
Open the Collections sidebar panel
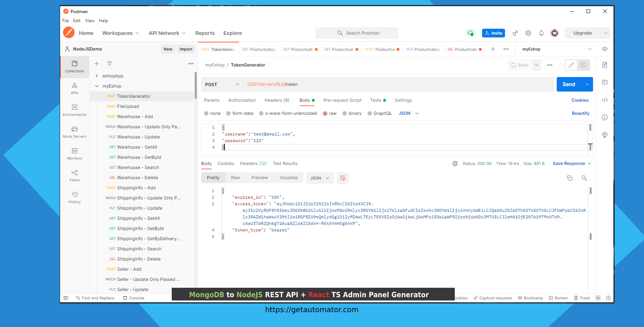pyautogui.click(x=75, y=67)
